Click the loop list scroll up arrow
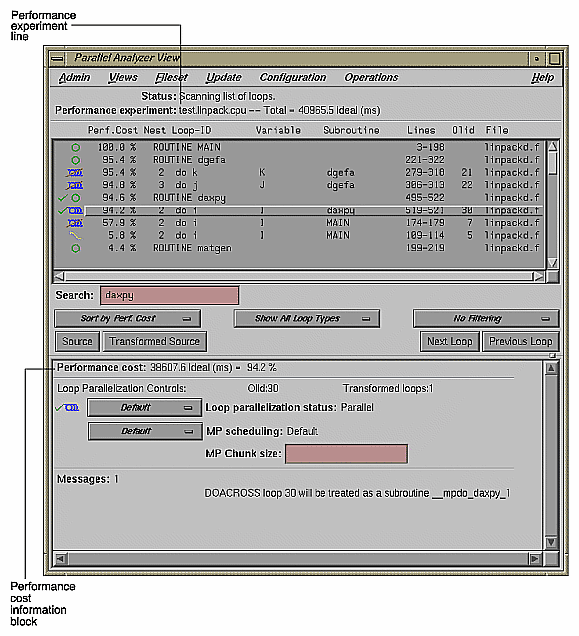The width and height of the screenshot is (579, 636). tap(552, 146)
